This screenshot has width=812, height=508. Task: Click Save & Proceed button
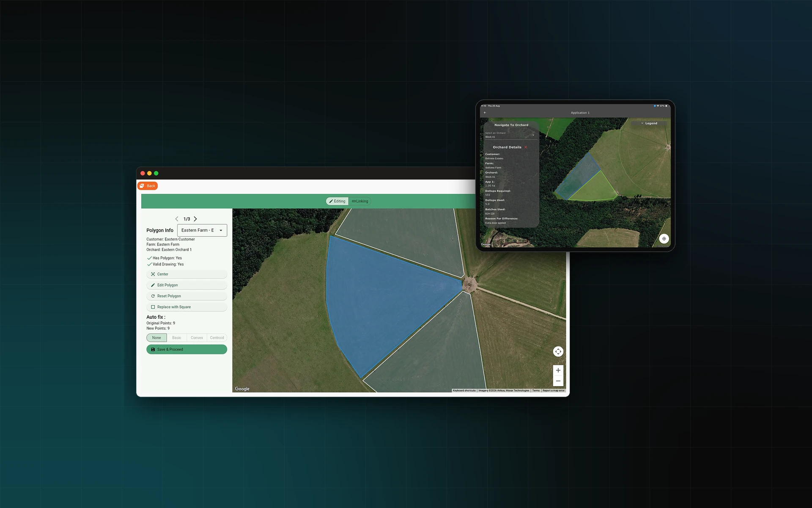(187, 349)
